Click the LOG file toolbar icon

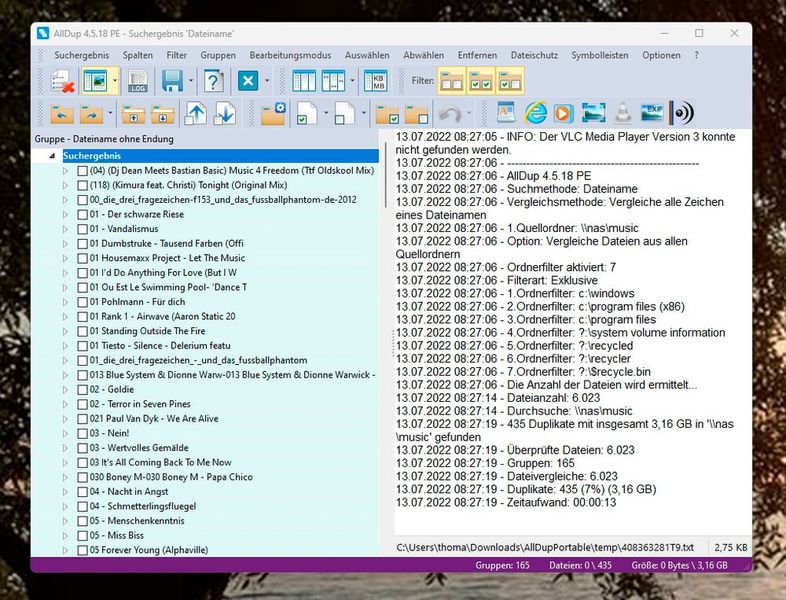(x=139, y=81)
